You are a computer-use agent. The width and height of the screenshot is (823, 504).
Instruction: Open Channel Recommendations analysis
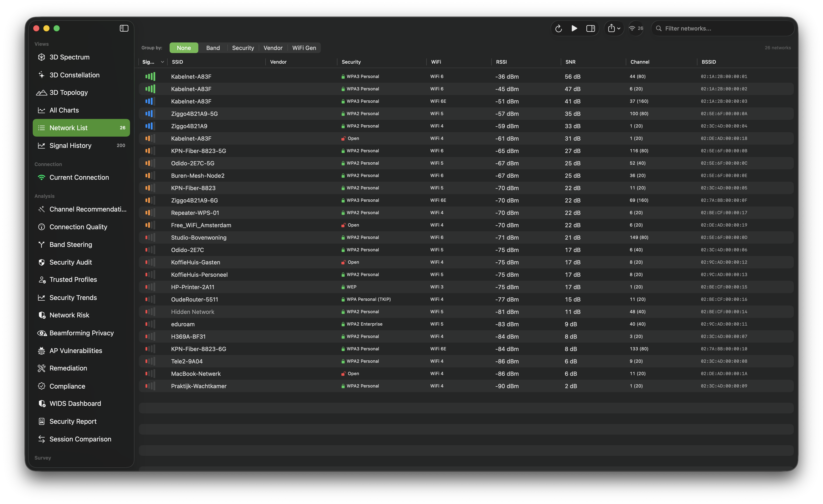(x=81, y=209)
